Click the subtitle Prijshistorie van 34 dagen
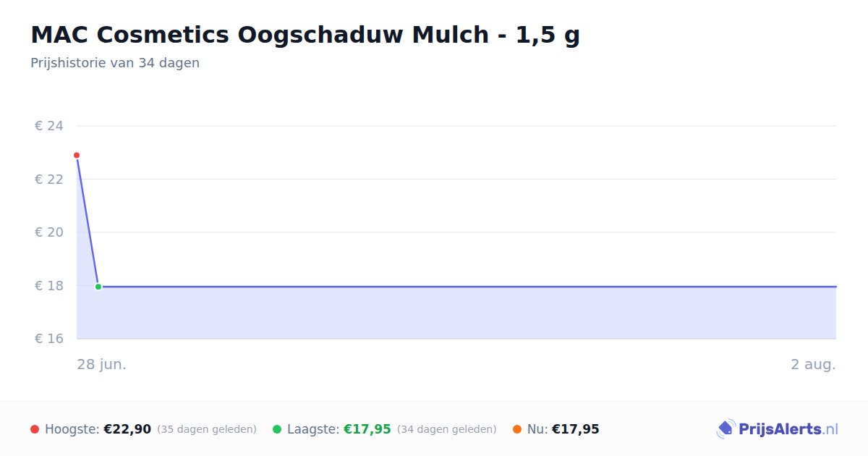Viewport: 868px width, 456px height. pyautogui.click(x=115, y=63)
